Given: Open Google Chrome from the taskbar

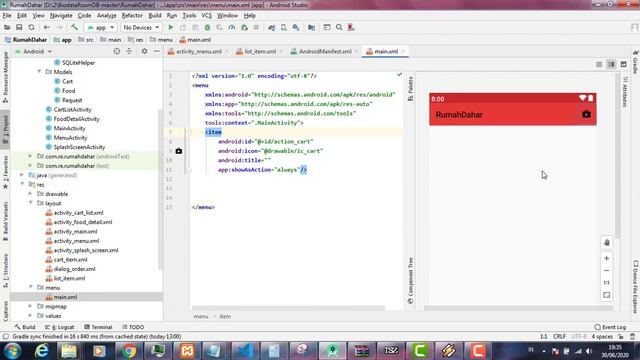Looking at the screenshot, I should pos(128,351).
